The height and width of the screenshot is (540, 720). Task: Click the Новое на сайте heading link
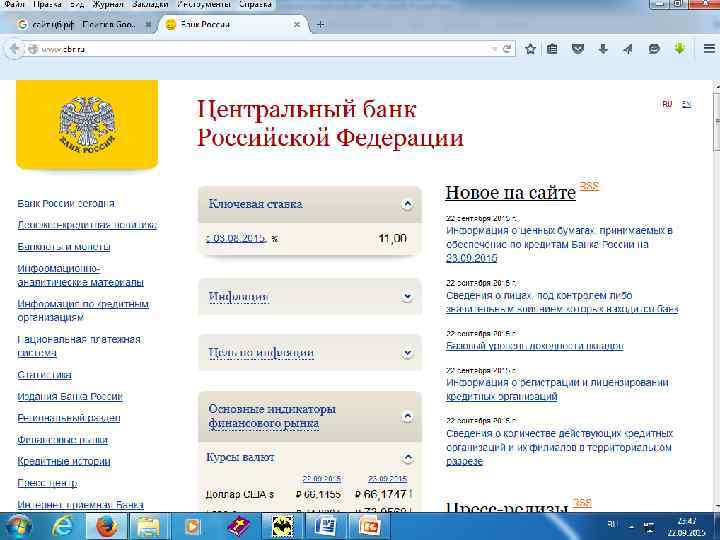click(510, 192)
